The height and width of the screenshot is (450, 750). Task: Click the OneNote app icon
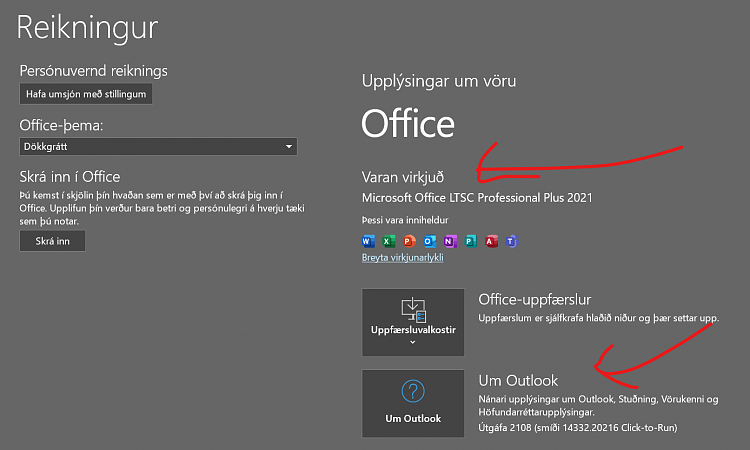450,241
